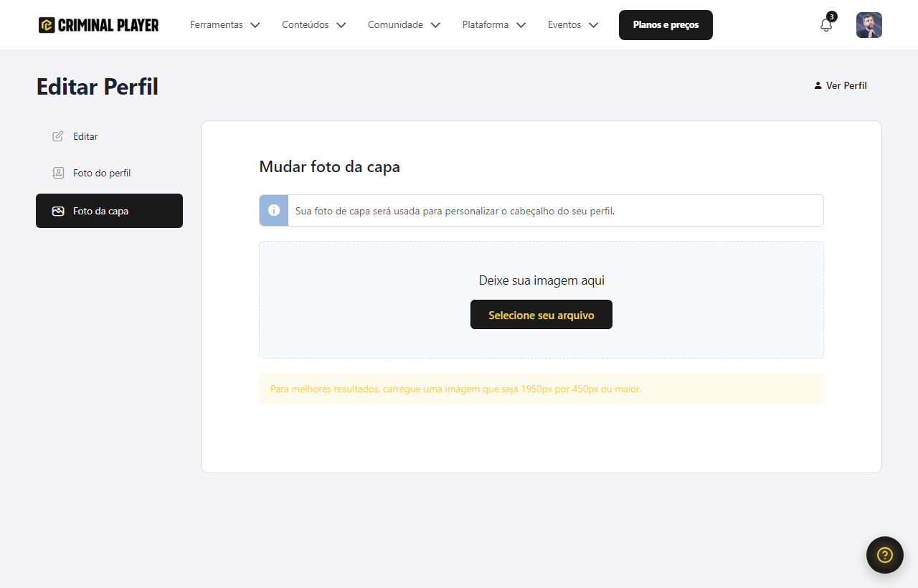Open the notifications bell

pos(826,25)
